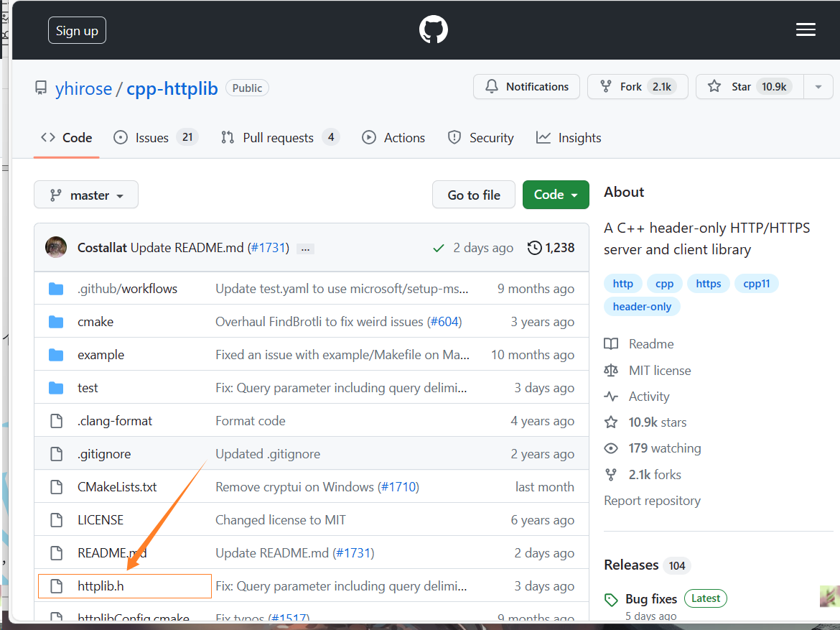
Task: Select the header-only topic tag
Action: (642, 307)
